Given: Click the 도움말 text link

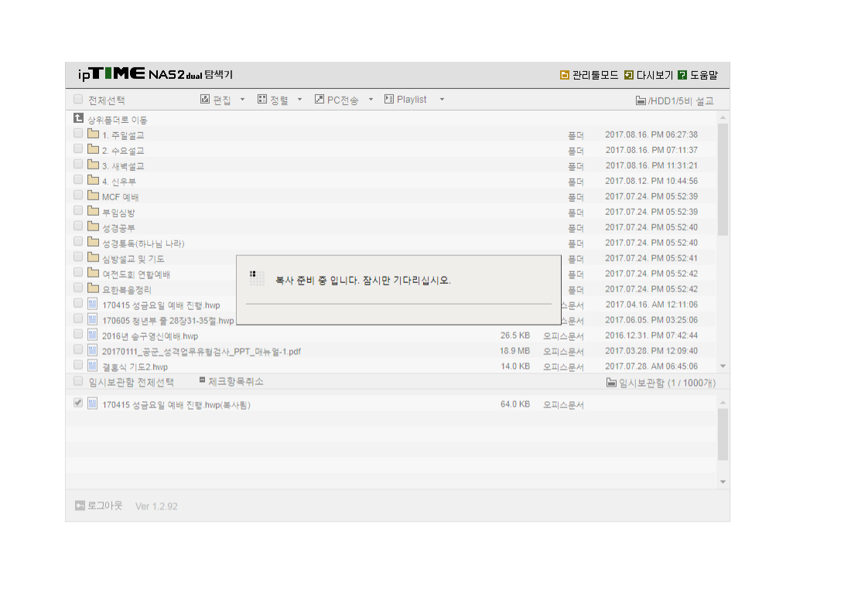Looking at the screenshot, I should 704,75.
